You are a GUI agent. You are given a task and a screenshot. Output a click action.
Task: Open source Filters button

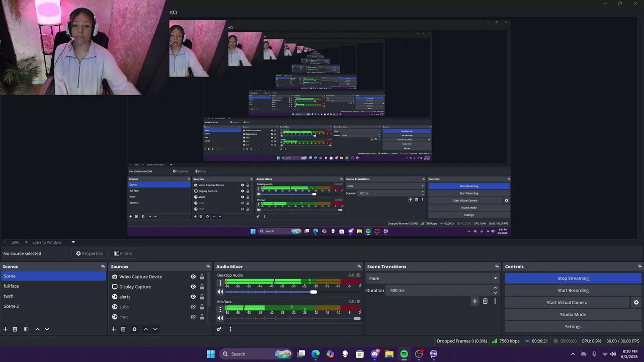(x=123, y=253)
